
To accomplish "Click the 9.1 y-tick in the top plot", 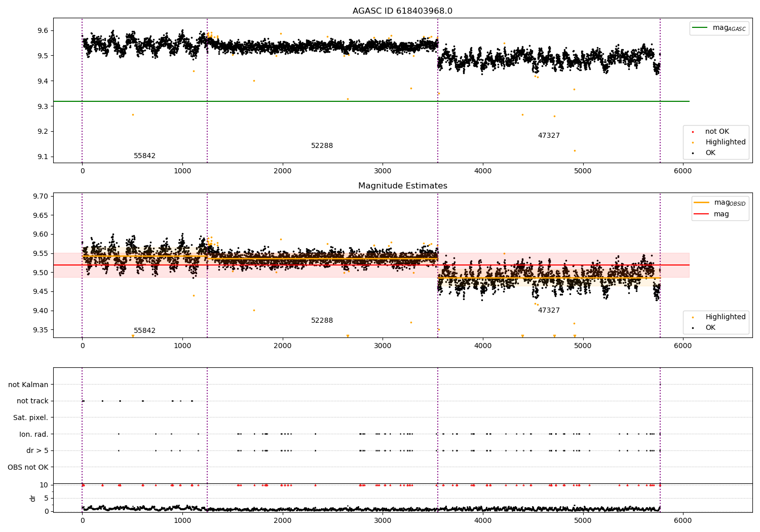I will 42,157.
